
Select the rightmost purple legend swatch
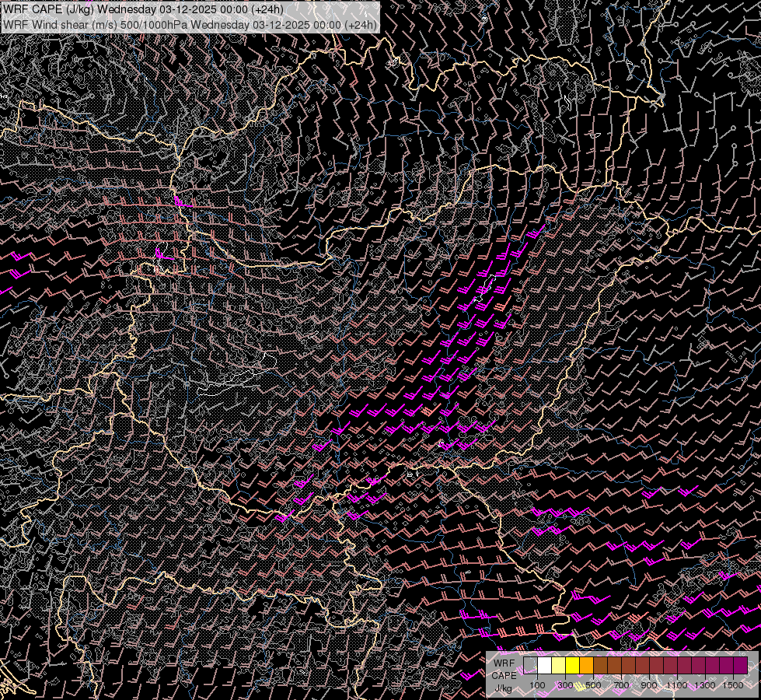[x=740, y=666]
